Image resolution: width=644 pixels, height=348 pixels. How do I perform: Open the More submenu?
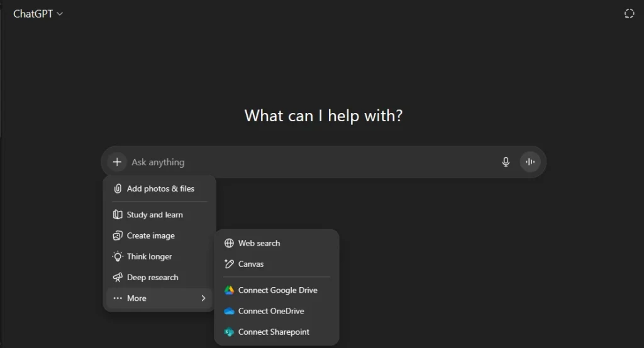pyautogui.click(x=159, y=298)
